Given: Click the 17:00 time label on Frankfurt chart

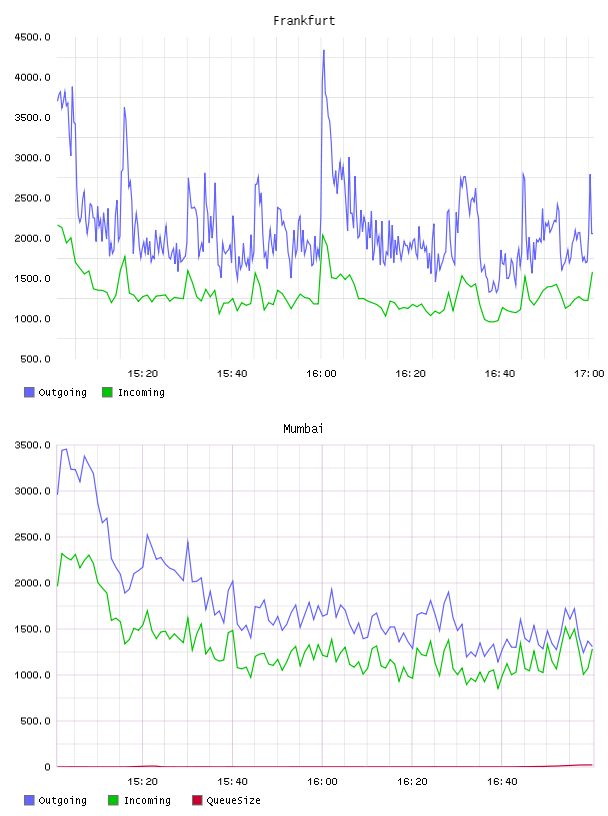Looking at the screenshot, I should pos(589,374).
